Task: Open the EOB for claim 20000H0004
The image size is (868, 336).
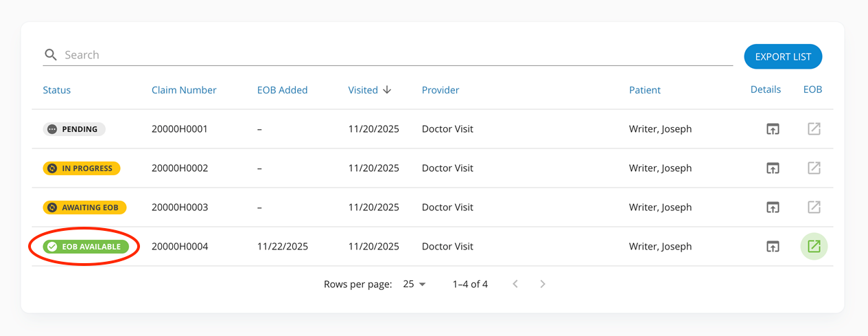Action: point(814,246)
